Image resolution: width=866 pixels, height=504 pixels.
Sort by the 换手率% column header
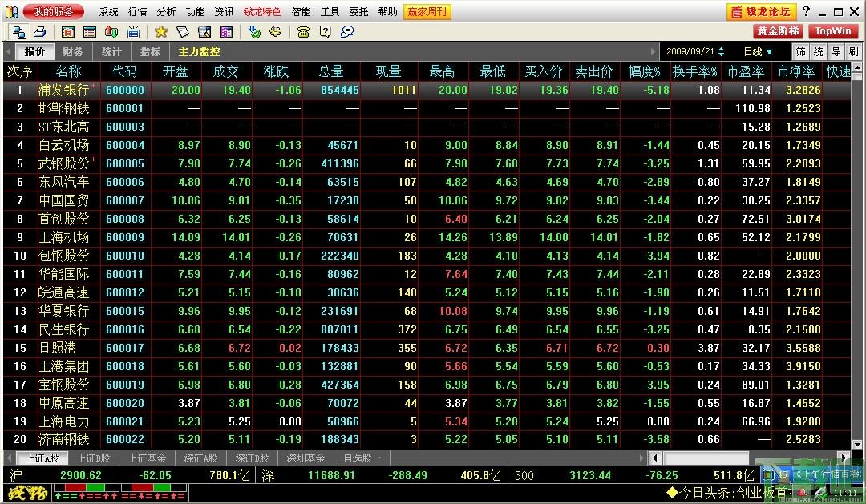(694, 71)
